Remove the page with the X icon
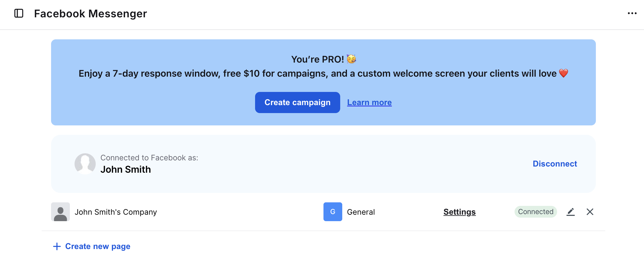 (x=590, y=212)
